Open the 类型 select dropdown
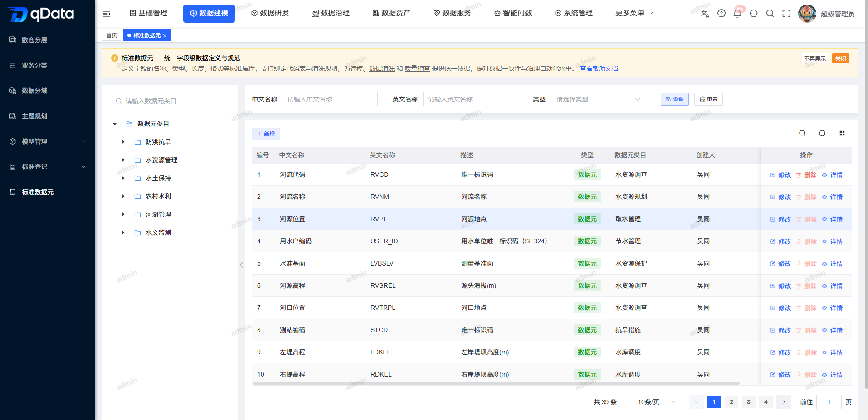 [x=599, y=99]
